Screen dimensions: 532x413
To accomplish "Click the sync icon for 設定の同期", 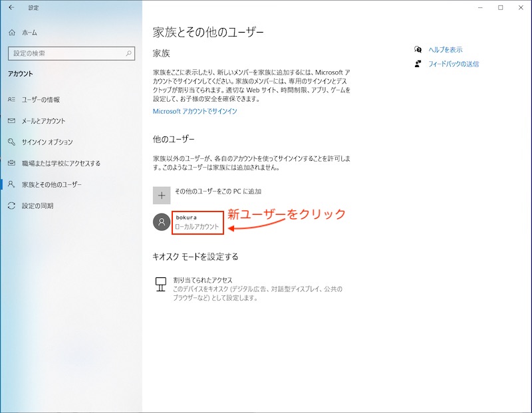I will [x=11, y=206].
